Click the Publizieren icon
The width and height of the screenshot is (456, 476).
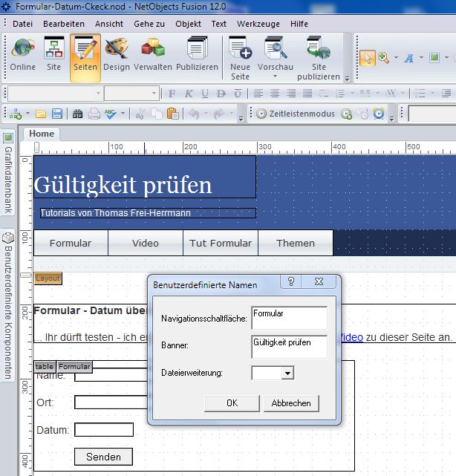coord(197,56)
